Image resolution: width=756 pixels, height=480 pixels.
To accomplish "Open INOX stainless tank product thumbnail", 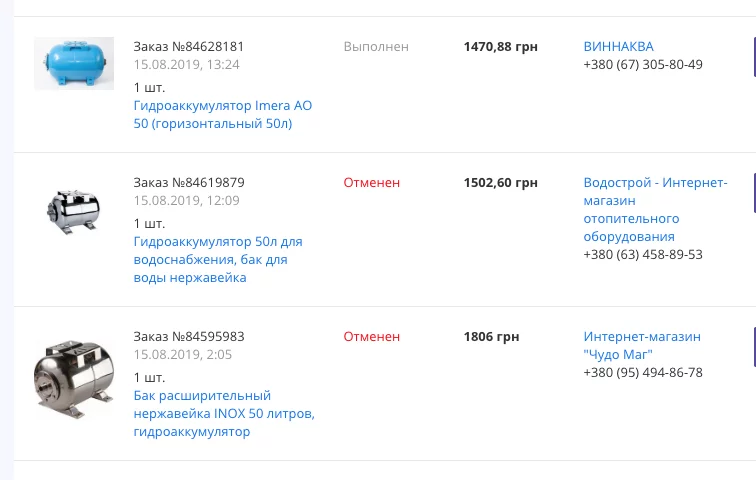I will pos(74,379).
